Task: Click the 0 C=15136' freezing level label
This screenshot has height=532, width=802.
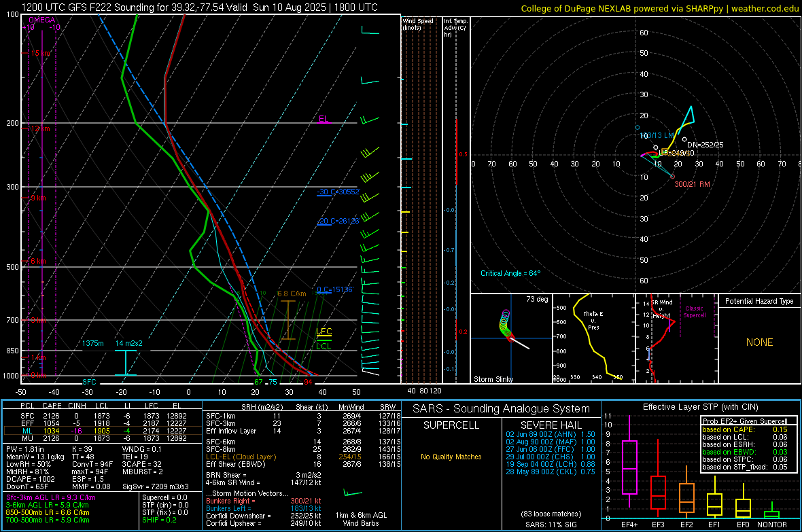Action: tap(335, 289)
